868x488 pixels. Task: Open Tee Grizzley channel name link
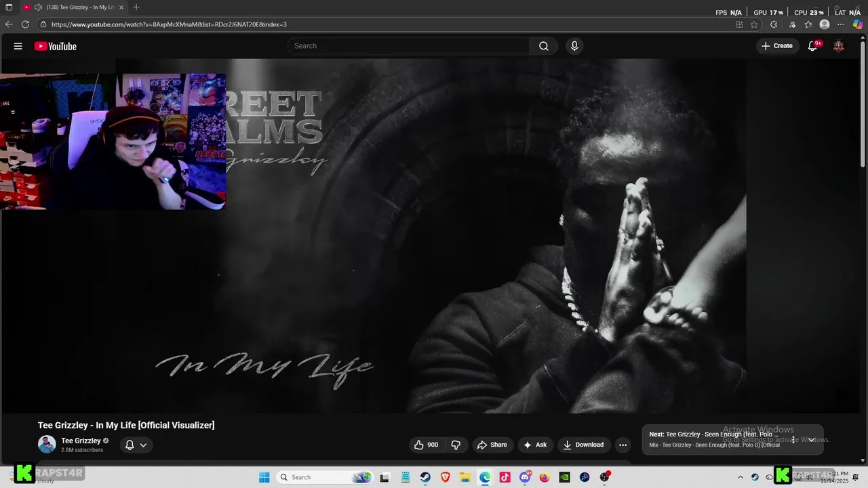[x=81, y=441]
